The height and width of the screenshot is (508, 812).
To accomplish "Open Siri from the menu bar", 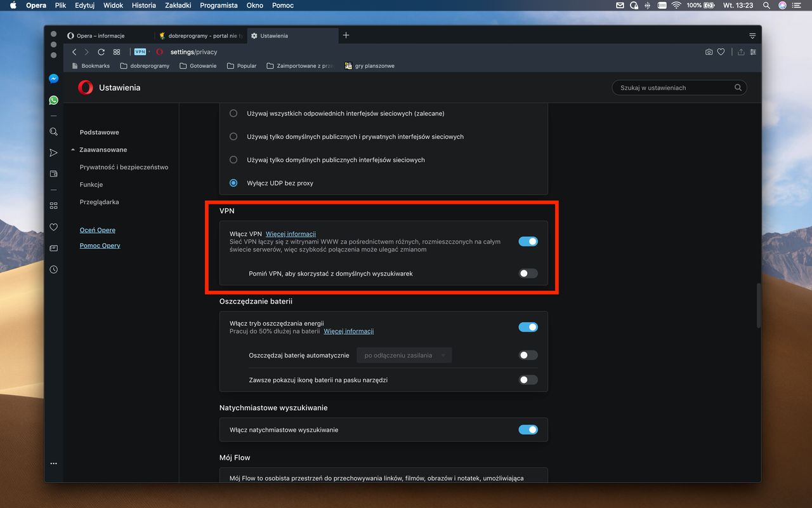I will (x=782, y=5).
